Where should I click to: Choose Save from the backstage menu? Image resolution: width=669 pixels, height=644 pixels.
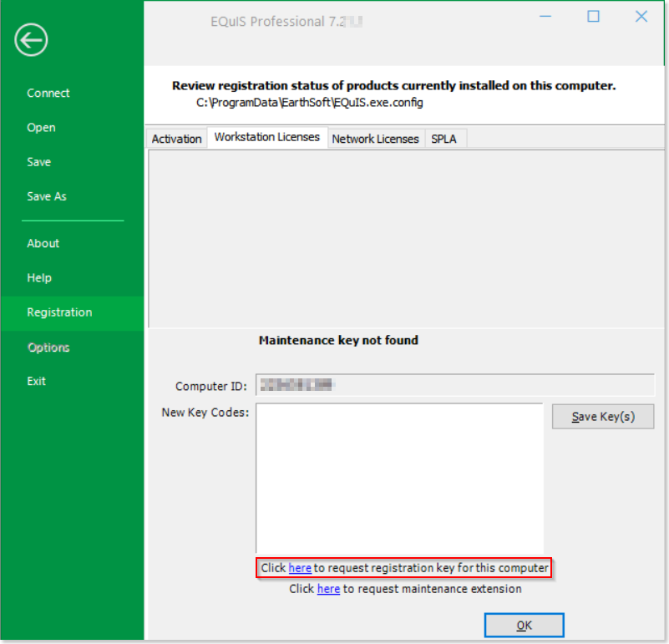[x=38, y=162]
